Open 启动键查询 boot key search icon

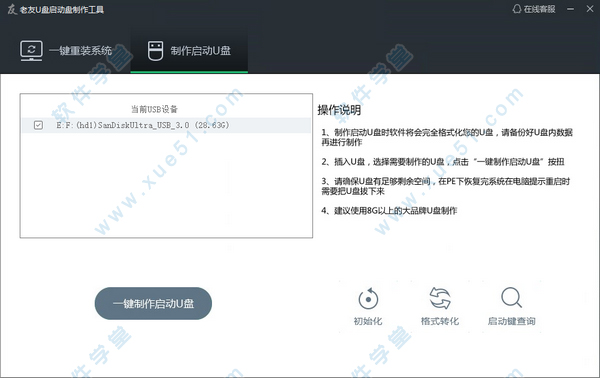click(511, 297)
